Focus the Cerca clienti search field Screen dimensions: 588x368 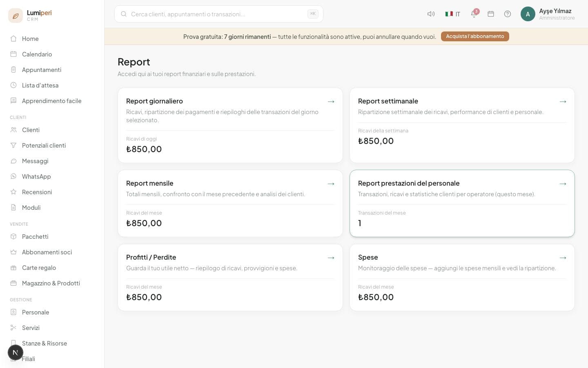point(219,14)
